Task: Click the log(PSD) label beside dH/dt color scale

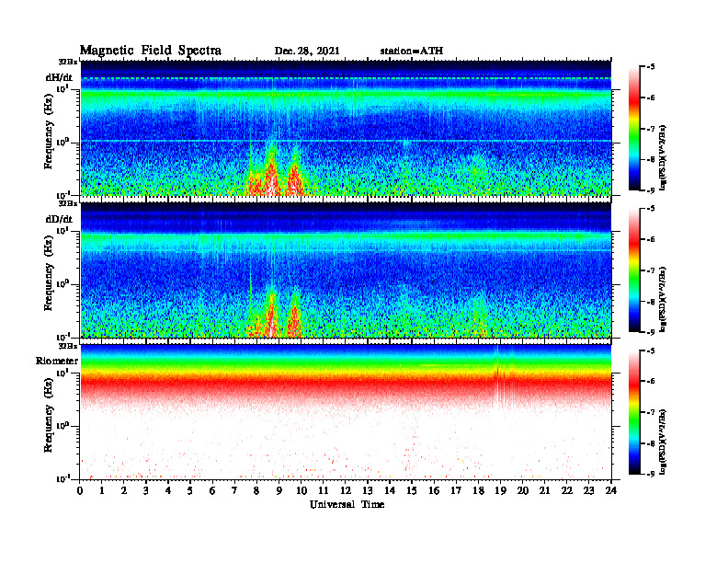Action: (x=664, y=158)
